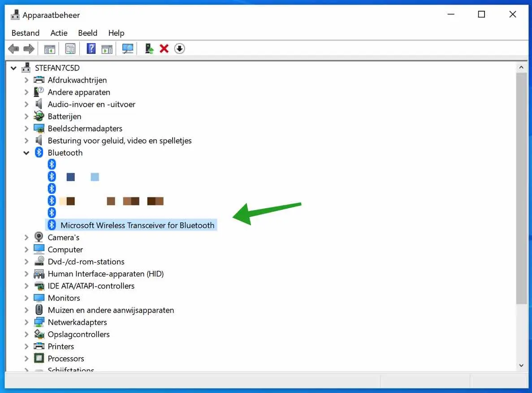
Task: Select the Dvd-/cd-rom-stations row
Action: [86, 262]
